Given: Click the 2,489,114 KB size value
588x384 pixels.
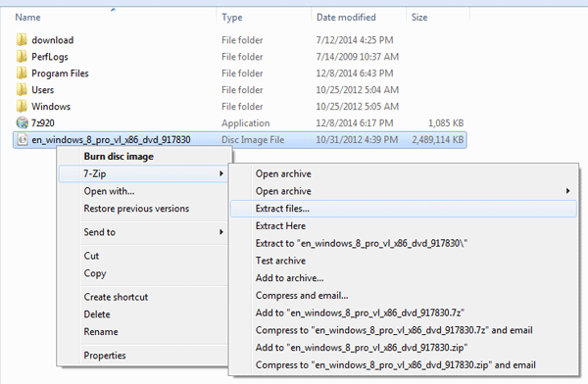Looking at the screenshot, I should (x=438, y=140).
